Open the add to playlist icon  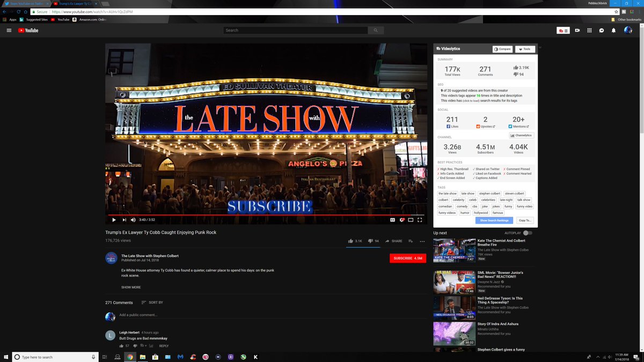tap(411, 241)
